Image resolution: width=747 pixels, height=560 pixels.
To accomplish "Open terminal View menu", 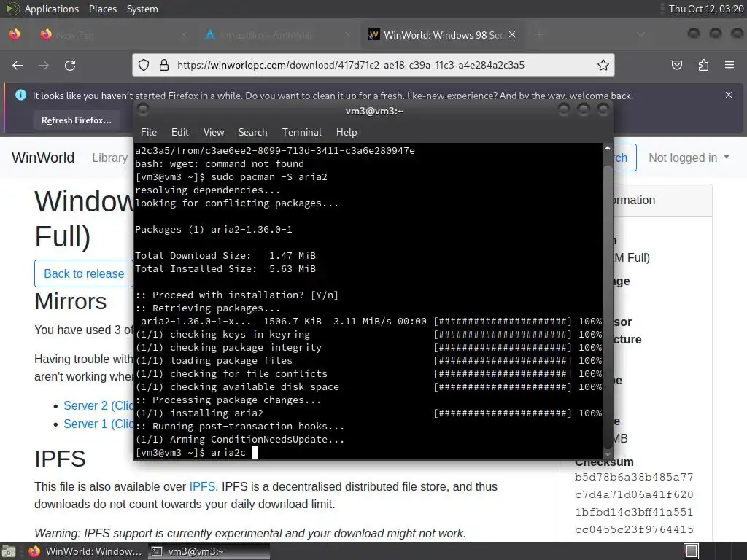I will 214,132.
